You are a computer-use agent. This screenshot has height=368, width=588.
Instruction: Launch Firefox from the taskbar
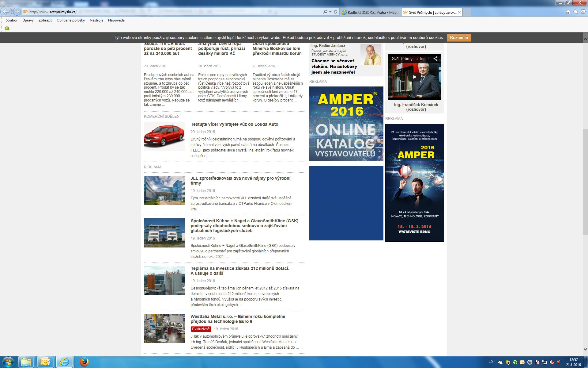point(84,362)
